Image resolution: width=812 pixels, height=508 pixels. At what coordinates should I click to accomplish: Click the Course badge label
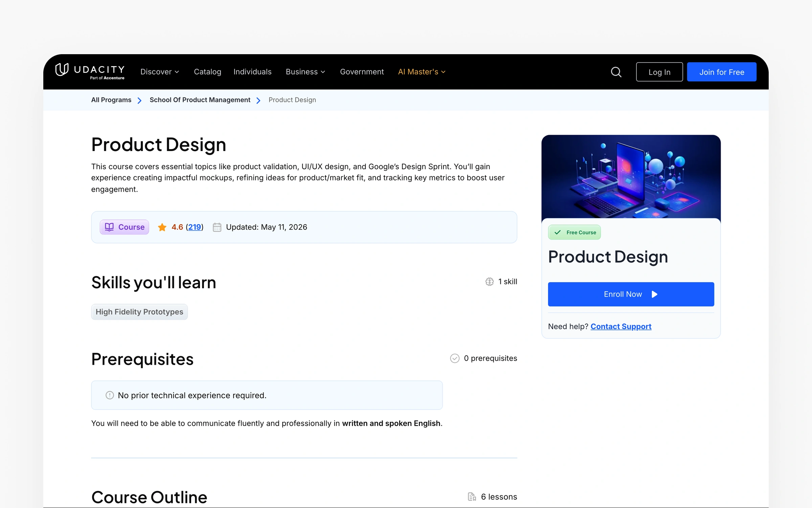point(125,227)
